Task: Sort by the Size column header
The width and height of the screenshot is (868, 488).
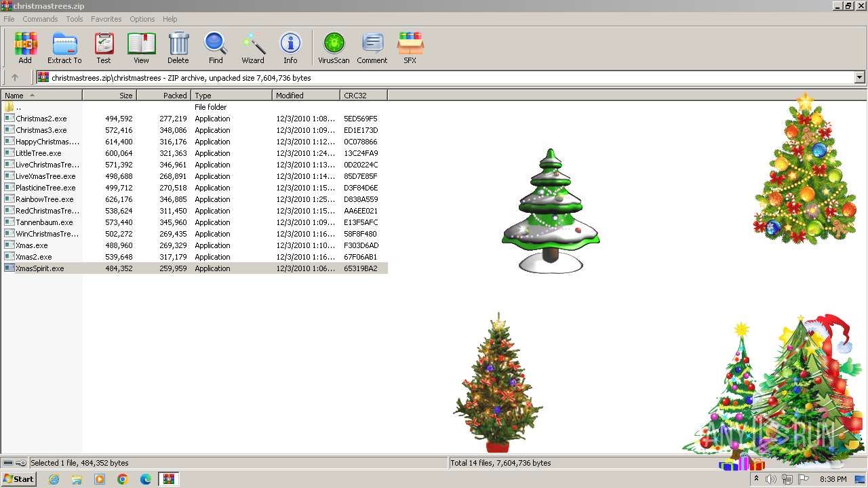Action: [x=110, y=96]
